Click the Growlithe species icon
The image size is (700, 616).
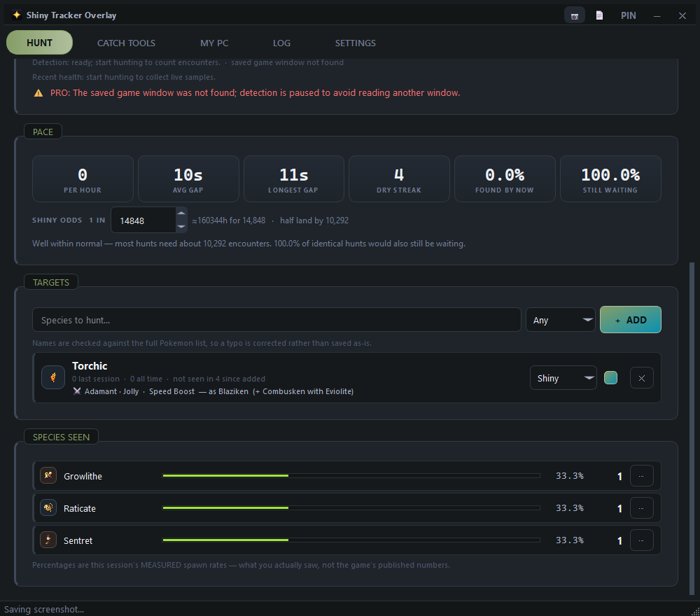pyautogui.click(x=48, y=475)
